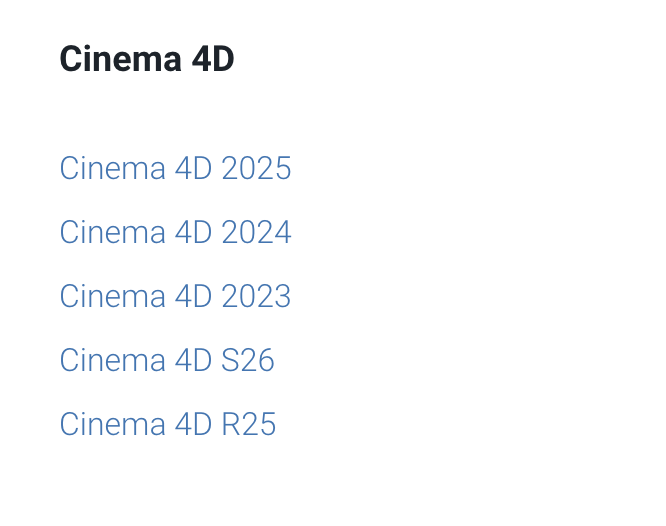Screen dimensions: 666x526
Task: Click the text '2025' in the first link
Action: 257,168
